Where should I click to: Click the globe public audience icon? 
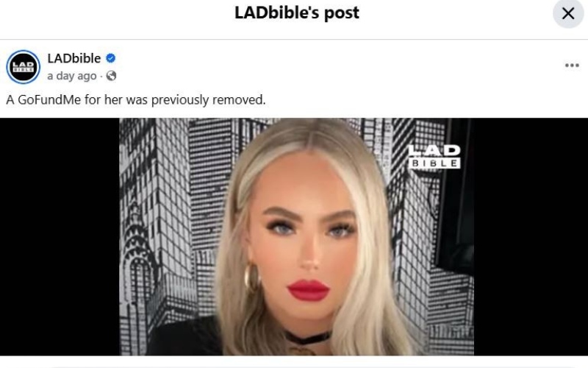(112, 76)
